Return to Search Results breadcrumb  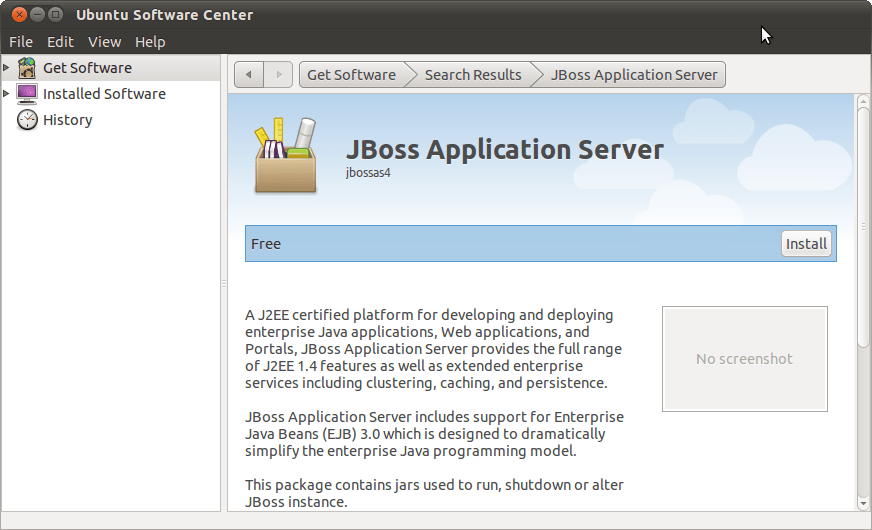473,75
